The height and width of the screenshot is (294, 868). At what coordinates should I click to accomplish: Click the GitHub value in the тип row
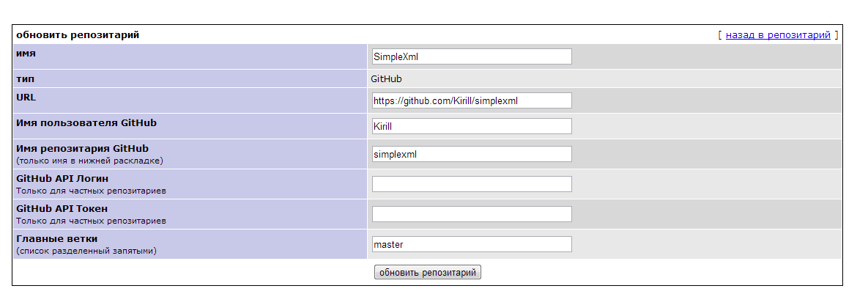[387, 78]
